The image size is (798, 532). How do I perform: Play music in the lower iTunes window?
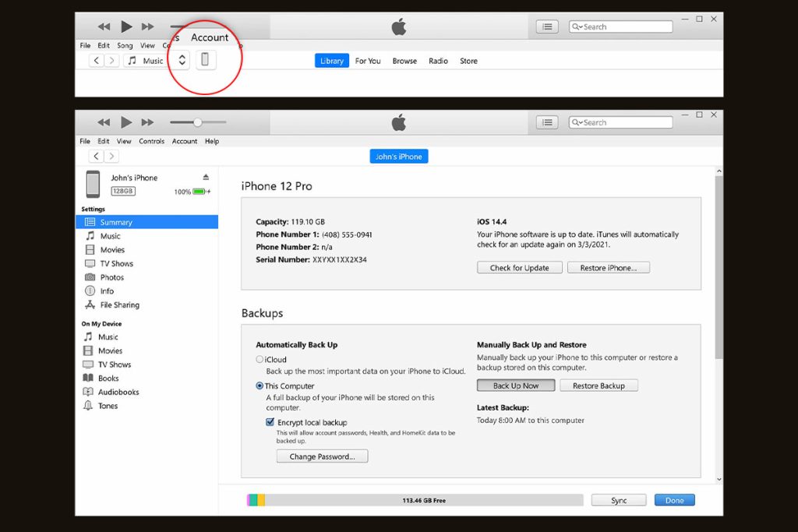(126, 122)
